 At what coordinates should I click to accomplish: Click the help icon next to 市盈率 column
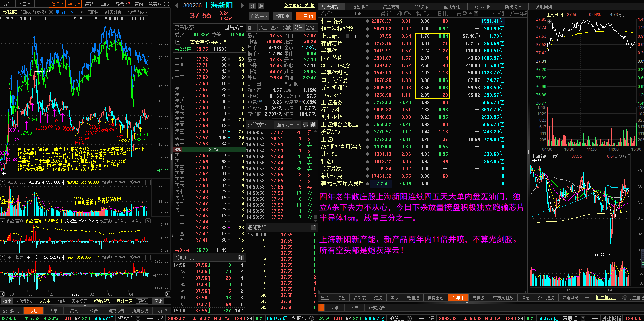click(x=476, y=14)
